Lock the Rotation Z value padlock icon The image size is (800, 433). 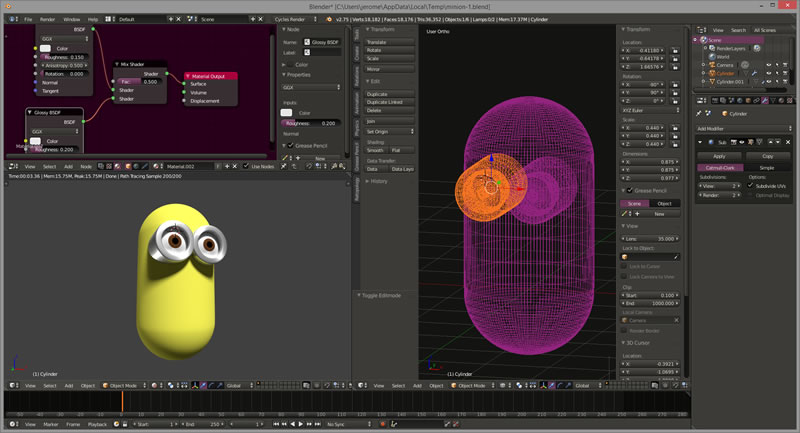tap(675, 101)
